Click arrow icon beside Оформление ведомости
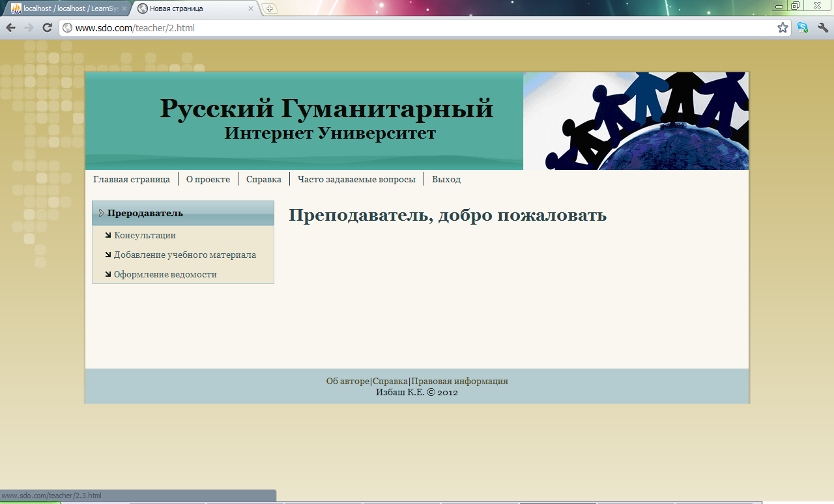This screenshot has height=504, width=834. pos(108,274)
